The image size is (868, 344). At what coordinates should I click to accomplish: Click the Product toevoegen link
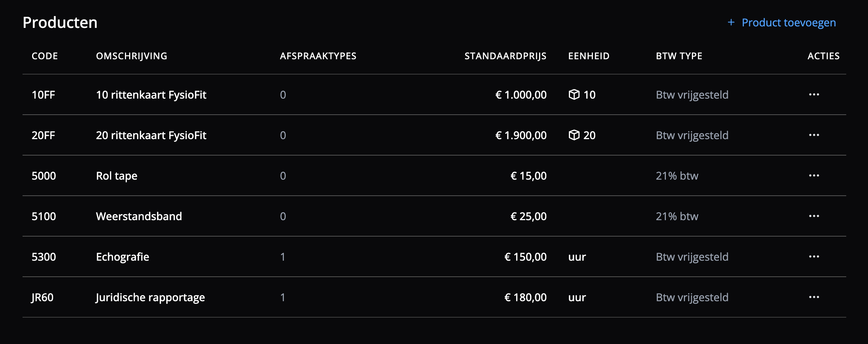[789, 23]
